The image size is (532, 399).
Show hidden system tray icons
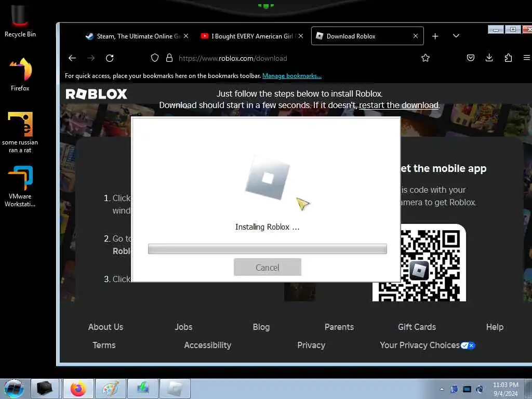pyautogui.click(x=442, y=390)
